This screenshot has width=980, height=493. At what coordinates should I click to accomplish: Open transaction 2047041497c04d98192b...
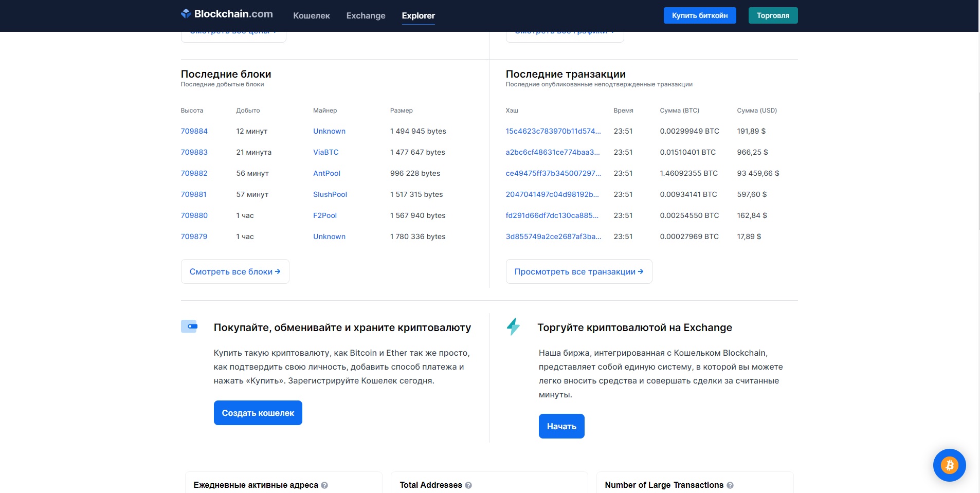pos(552,194)
